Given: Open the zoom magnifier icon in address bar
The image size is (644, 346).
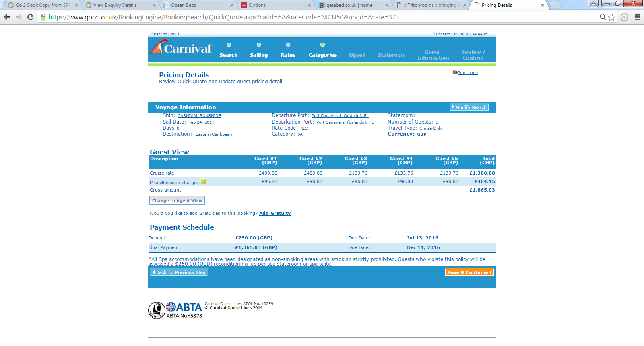Looking at the screenshot, I should [603, 17].
